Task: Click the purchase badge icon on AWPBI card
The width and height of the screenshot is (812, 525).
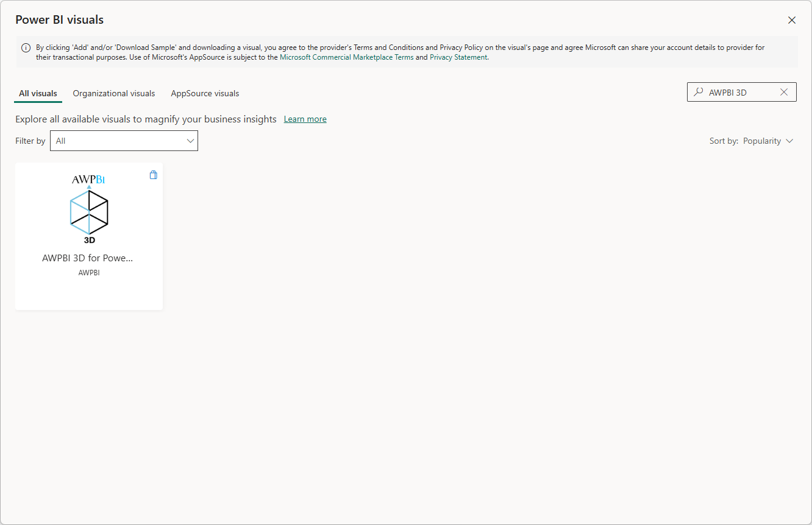Action: (x=154, y=175)
